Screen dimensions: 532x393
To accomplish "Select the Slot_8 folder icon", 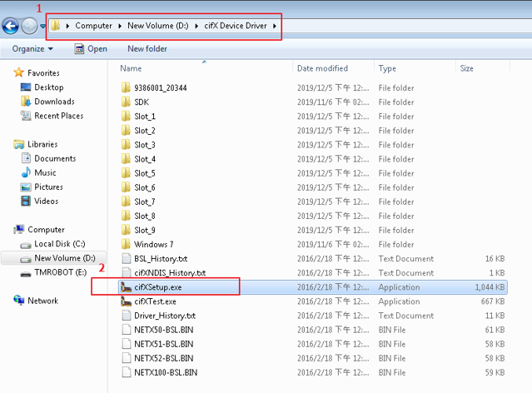I will tap(126, 216).
